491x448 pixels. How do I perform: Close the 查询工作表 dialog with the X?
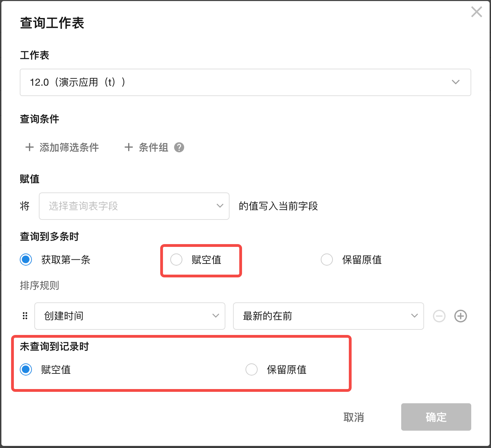tap(476, 12)
